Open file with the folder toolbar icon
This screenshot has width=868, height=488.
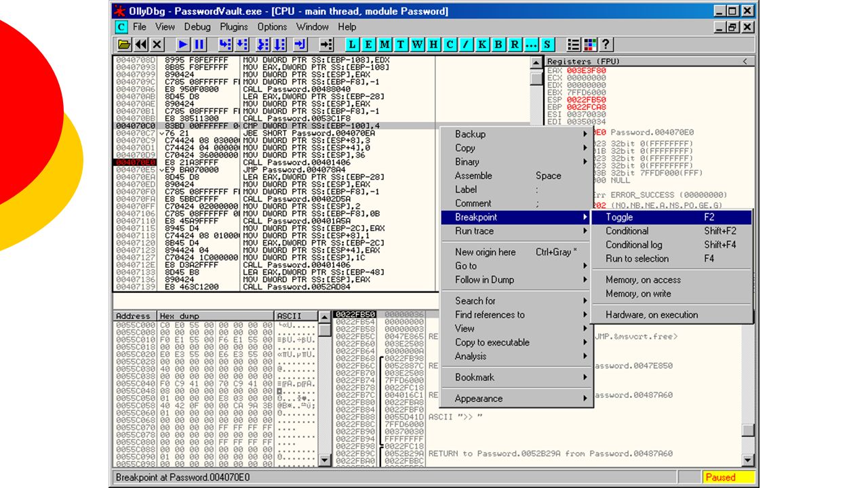coord(124,44)
